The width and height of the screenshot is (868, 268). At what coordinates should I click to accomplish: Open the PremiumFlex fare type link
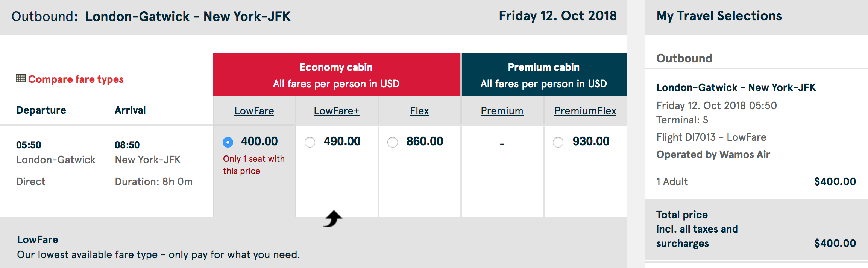(x=585, y=111)
